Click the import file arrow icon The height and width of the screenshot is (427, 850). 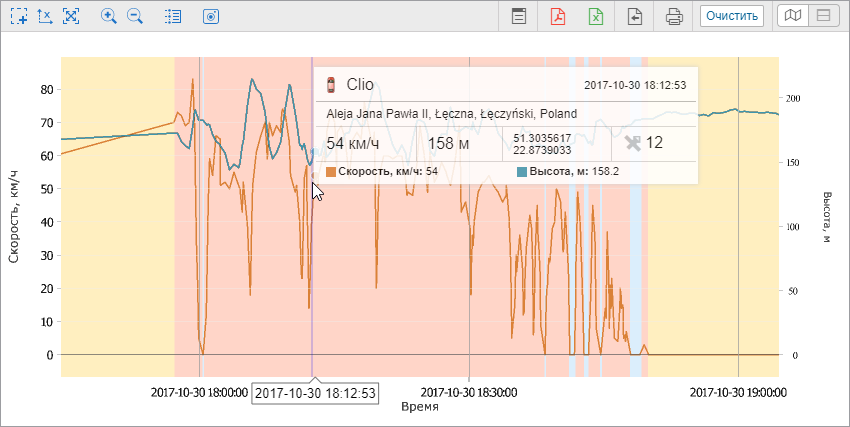coord(635,16)
